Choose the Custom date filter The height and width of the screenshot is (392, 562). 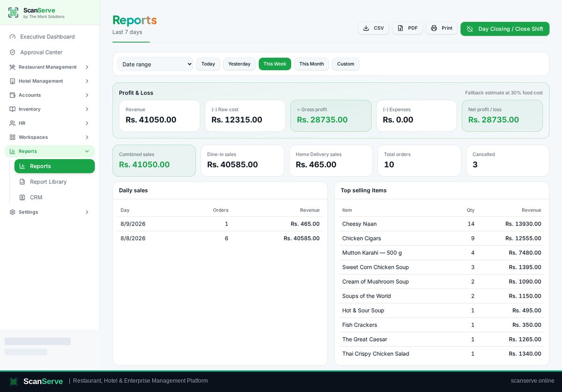click(346, 64)
